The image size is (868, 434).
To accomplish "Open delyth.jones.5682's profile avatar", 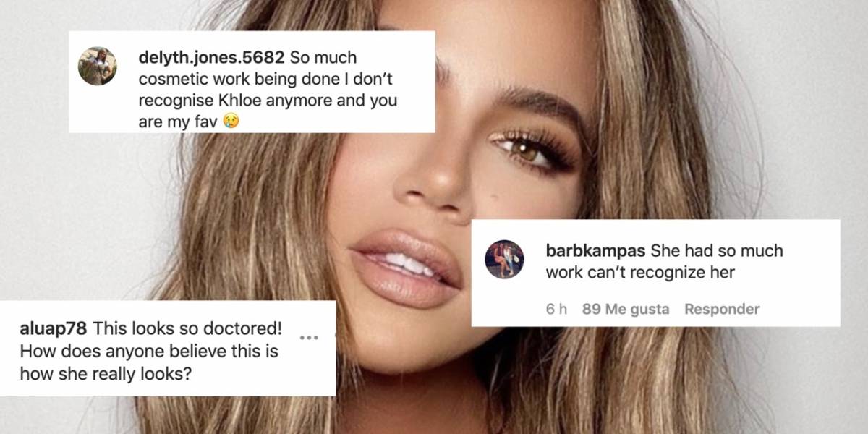I will point(98,66).
